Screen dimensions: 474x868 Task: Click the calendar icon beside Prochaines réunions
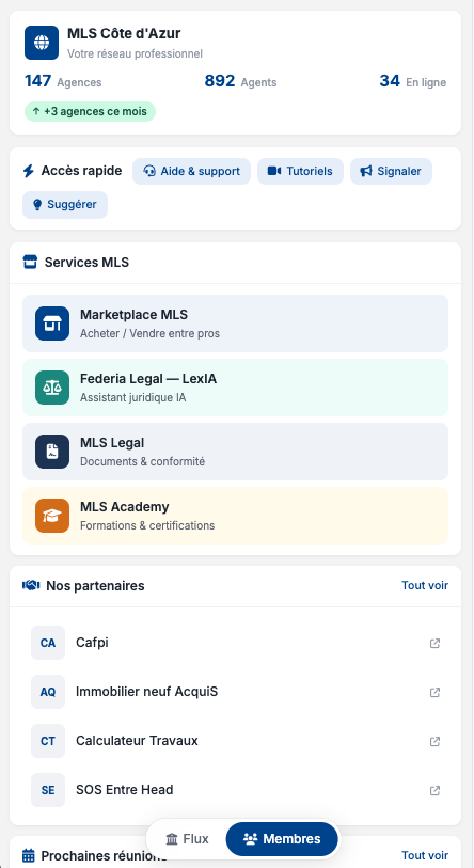28,855
